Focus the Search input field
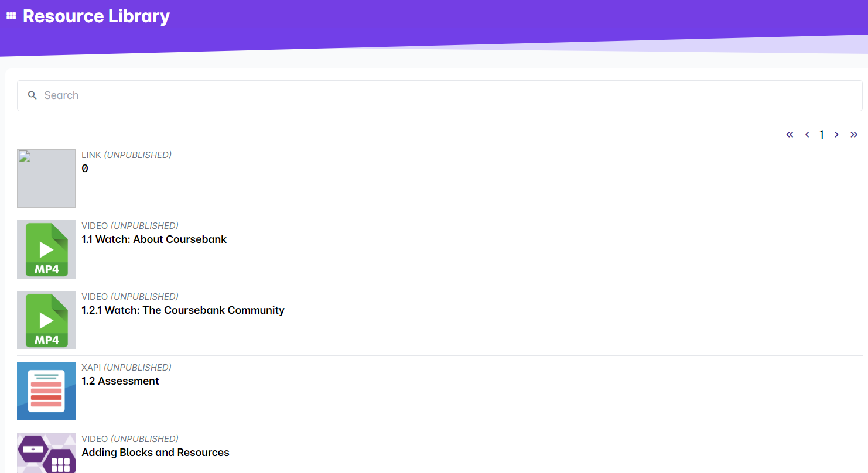Viewport: 868px width, 473px height. coord(440,95)
